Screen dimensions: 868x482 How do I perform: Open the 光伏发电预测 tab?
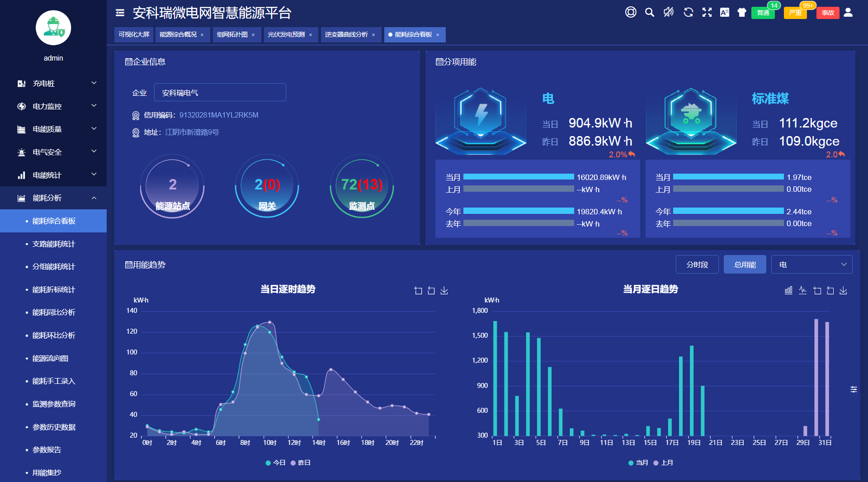[287, 34]
